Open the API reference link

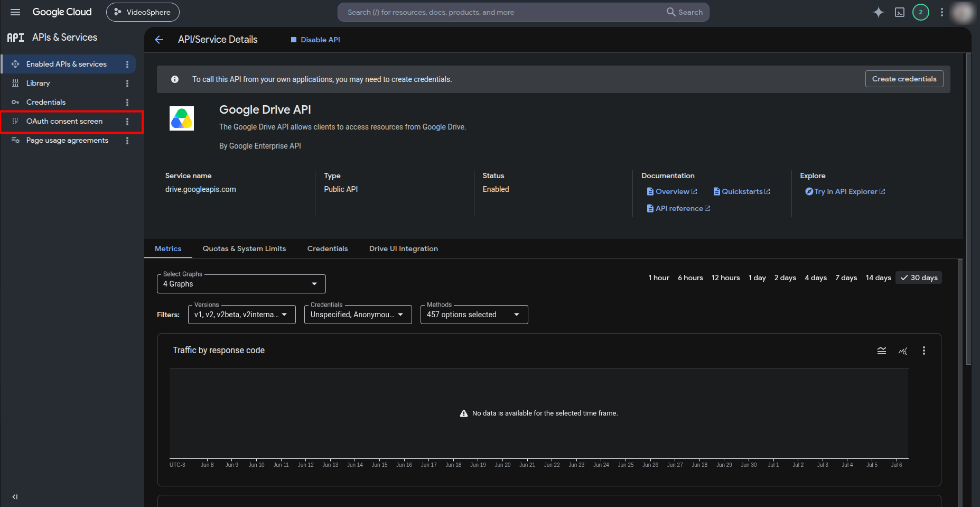click(x=678, y=208)
